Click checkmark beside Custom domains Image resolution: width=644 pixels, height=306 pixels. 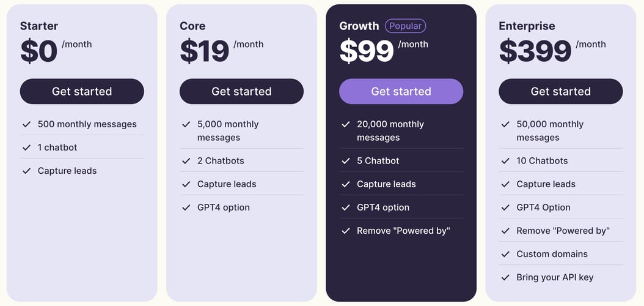505,254
